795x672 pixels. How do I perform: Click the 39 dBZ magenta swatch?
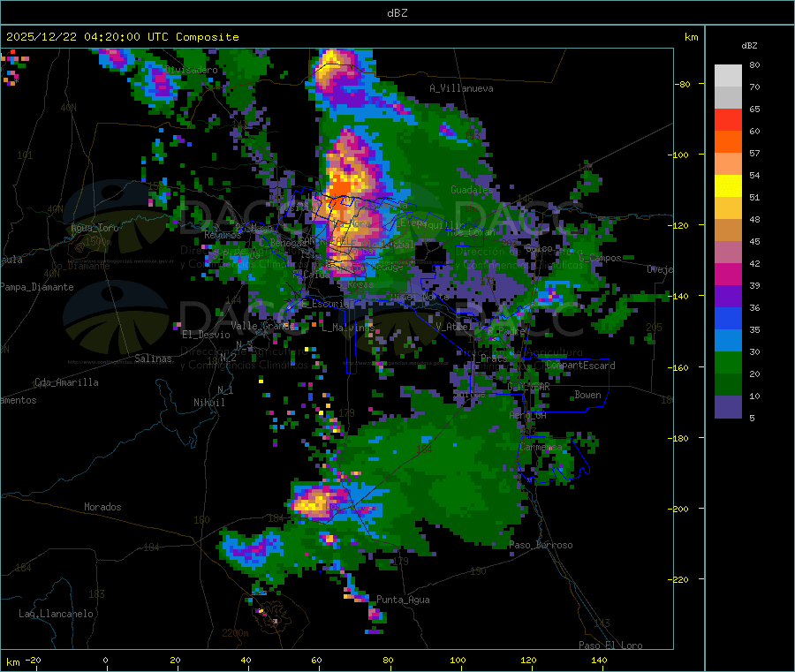point(728,274)
